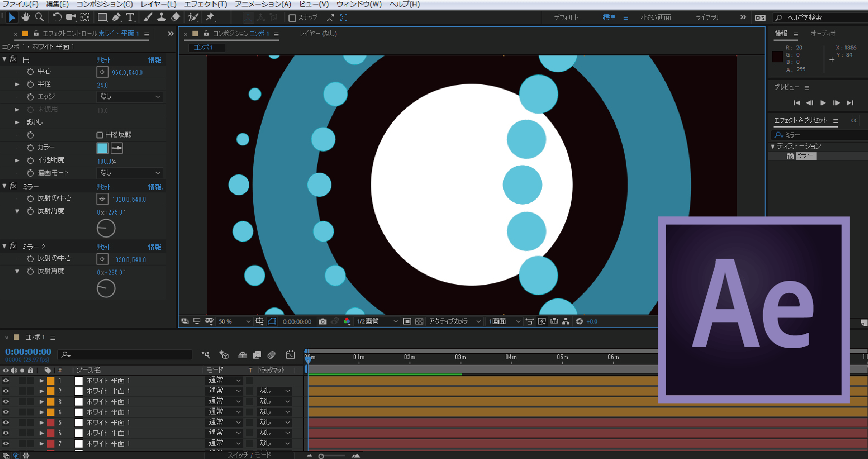Expand the ぼかし property group
This screenshot has width=868, height=459.
pyautogui.click(x=17, y=122)
